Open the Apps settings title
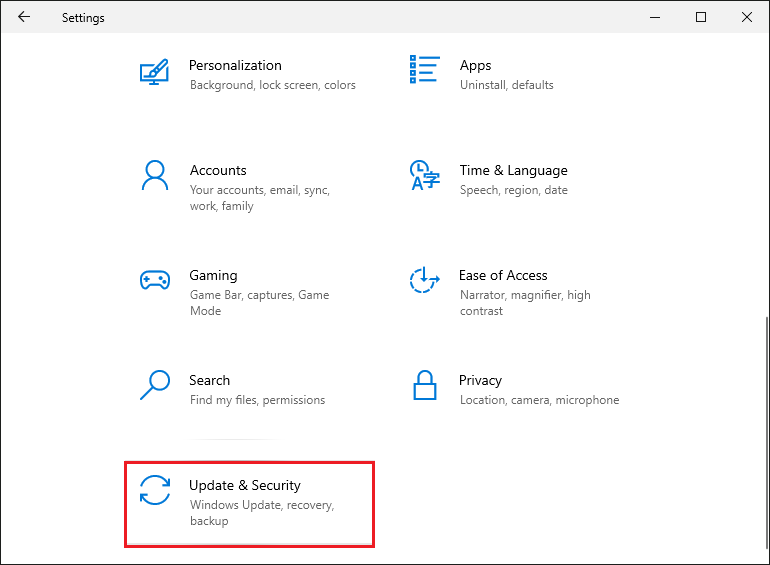 click(x=475, y=65)
